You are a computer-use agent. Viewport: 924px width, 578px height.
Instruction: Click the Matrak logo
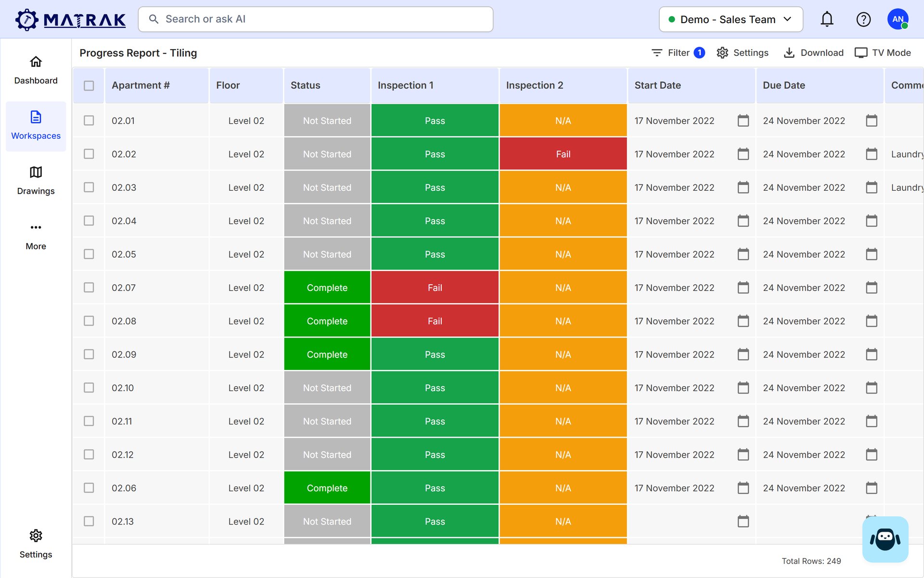point(70,20)
